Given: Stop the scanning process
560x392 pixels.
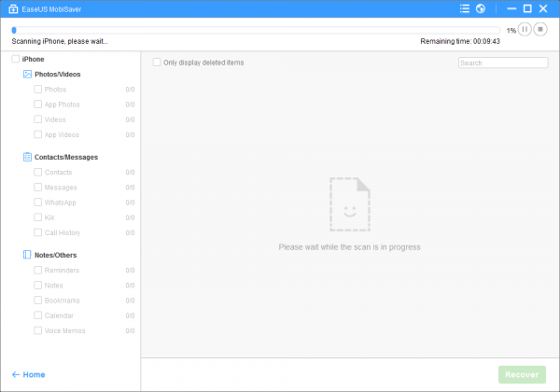Looking at the screenshot, I should [540, 29].
